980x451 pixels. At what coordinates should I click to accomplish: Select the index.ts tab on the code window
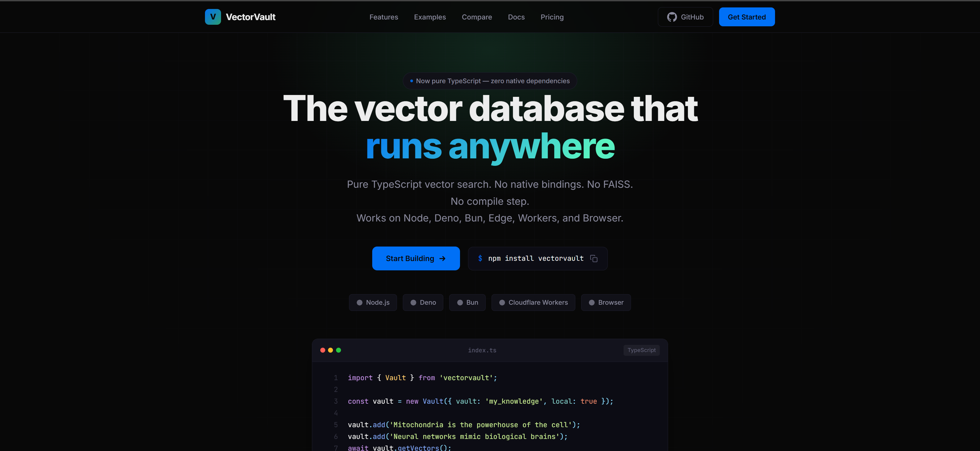(482, 350)
